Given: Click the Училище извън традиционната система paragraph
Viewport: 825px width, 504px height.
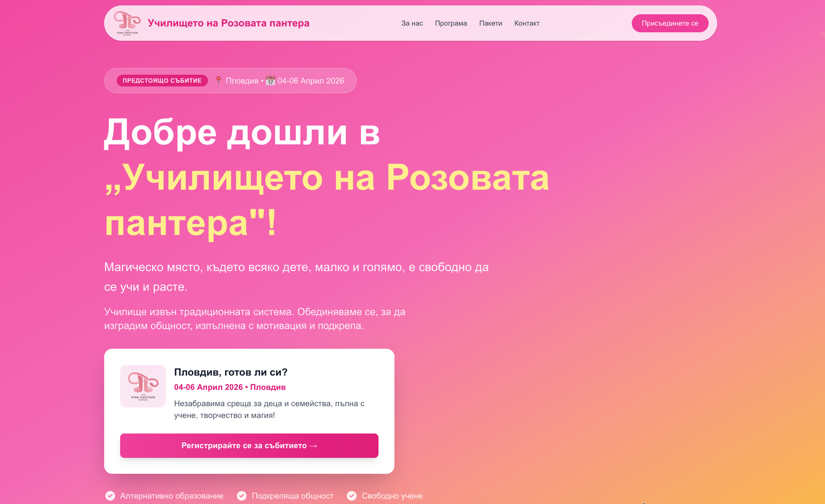Looking at the screenshot, I should click(x=255, y=319).
